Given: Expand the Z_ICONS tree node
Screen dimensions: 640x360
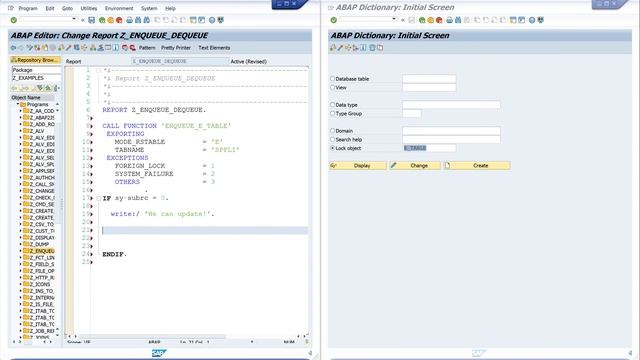Looking at the screenshot, I should (21, 284).
